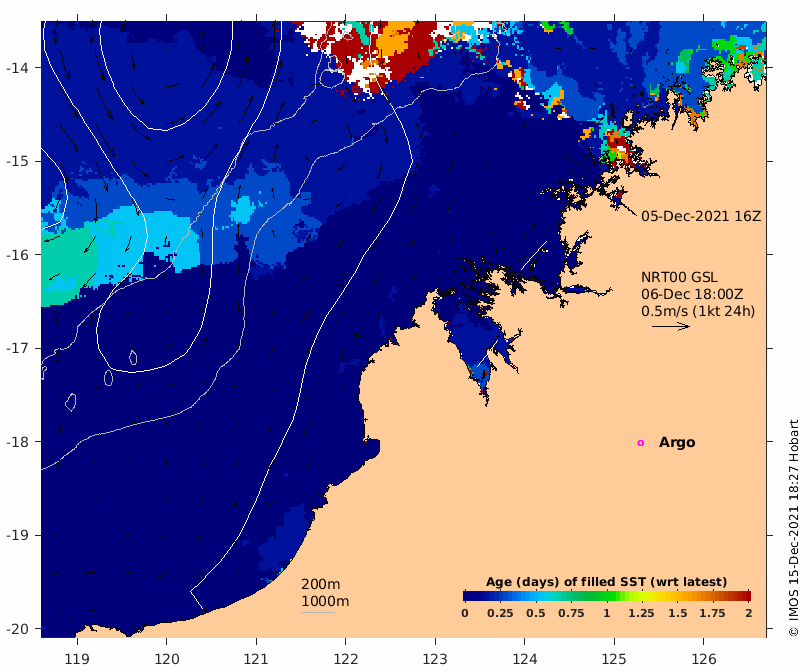
Task: Click the '200m' depth contour label
Action: click(321, 584)
